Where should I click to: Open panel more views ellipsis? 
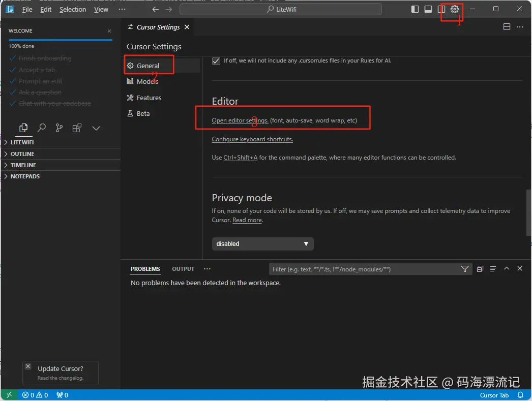coord(207,269)
